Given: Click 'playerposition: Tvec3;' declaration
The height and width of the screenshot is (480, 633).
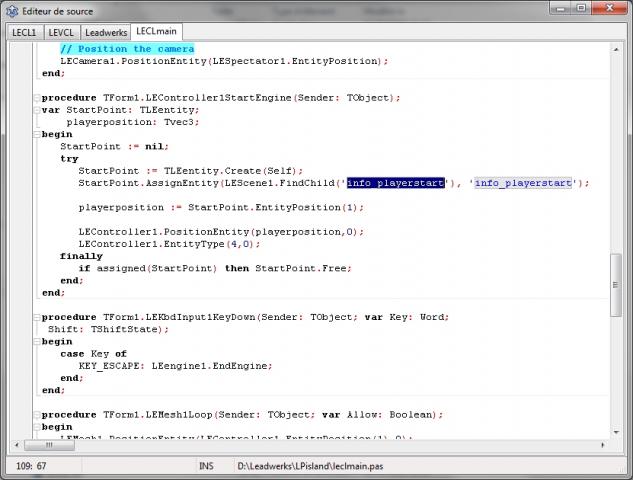Looking at the screenshot, I should pyautogui.click(x=133, y=122).
